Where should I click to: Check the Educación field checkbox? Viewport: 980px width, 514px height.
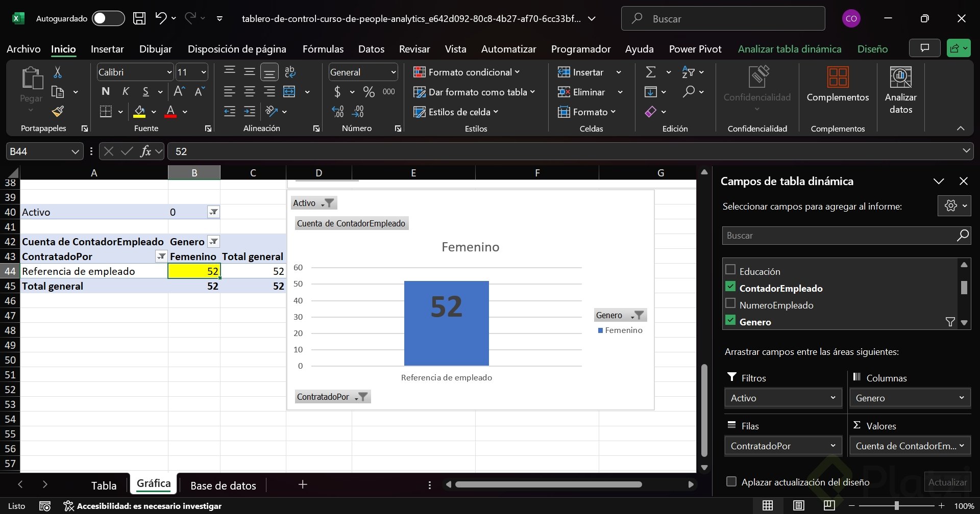point(730,270)
